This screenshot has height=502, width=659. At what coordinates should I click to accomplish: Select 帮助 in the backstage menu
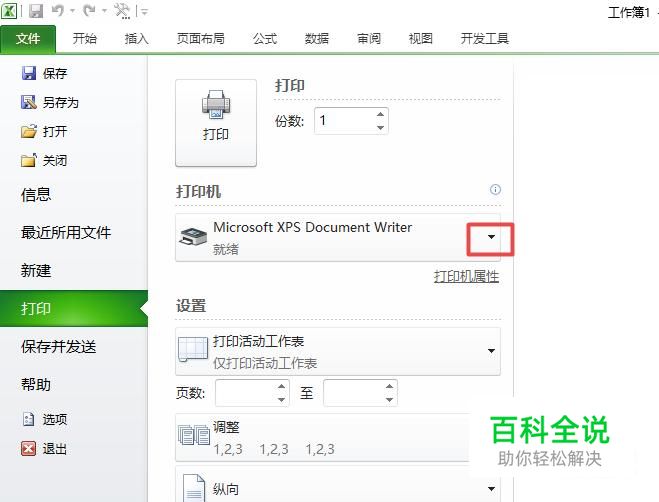click(x=36, y=384)
